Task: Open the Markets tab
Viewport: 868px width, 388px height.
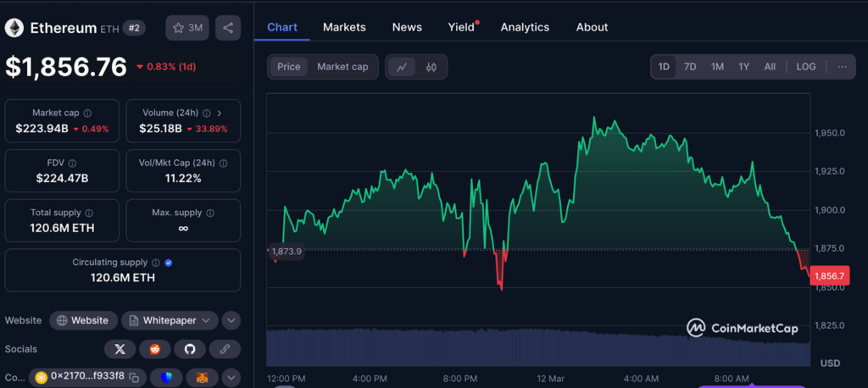Action: click(344, 27)
